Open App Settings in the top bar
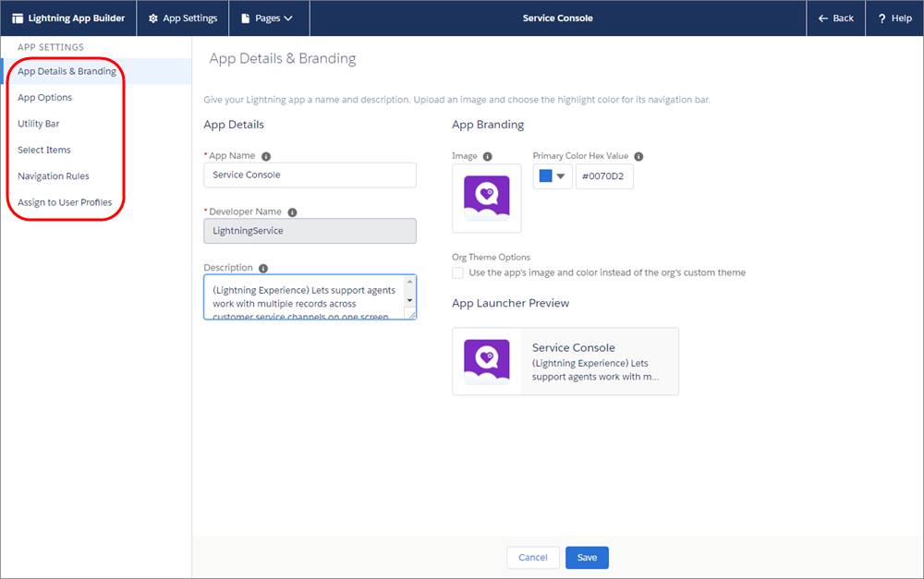The height and width of the screenshot is (579, 924). 183,18
